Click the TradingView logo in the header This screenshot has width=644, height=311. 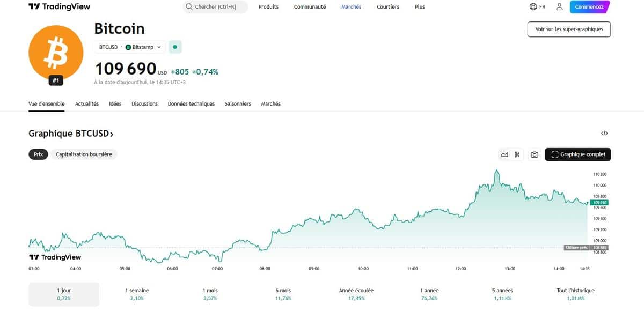(60, 7)
